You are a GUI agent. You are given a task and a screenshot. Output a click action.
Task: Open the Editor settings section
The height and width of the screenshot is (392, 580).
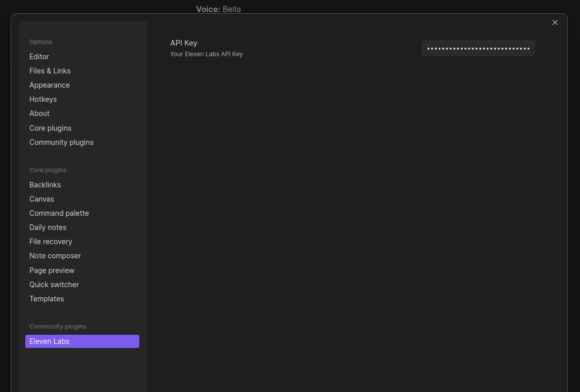[39, 57]
